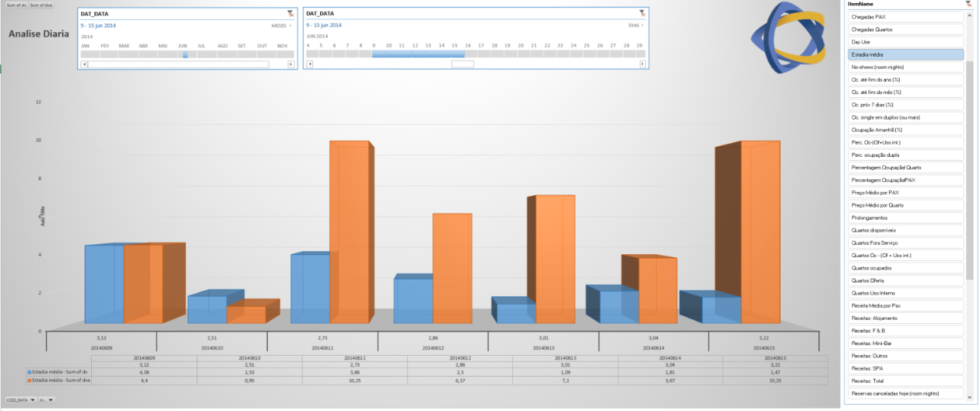
Task: Open the DIAS time level dropdown
Action: pyautogui.click(x=635, y=25)
